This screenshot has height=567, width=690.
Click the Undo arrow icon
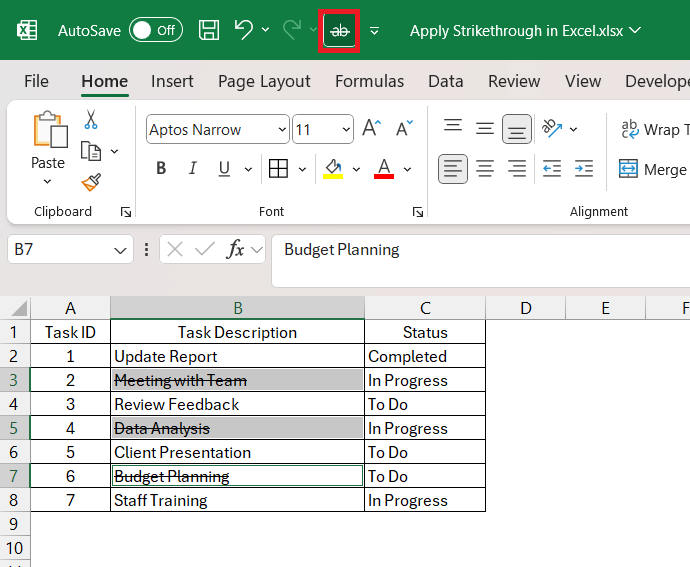(x=243, y=30)
